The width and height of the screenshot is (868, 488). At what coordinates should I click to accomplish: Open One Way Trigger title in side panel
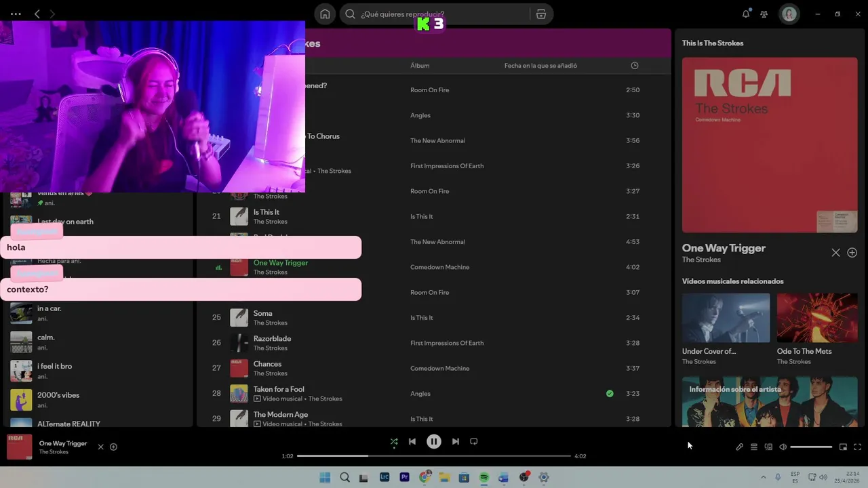[x=724, y=248]
